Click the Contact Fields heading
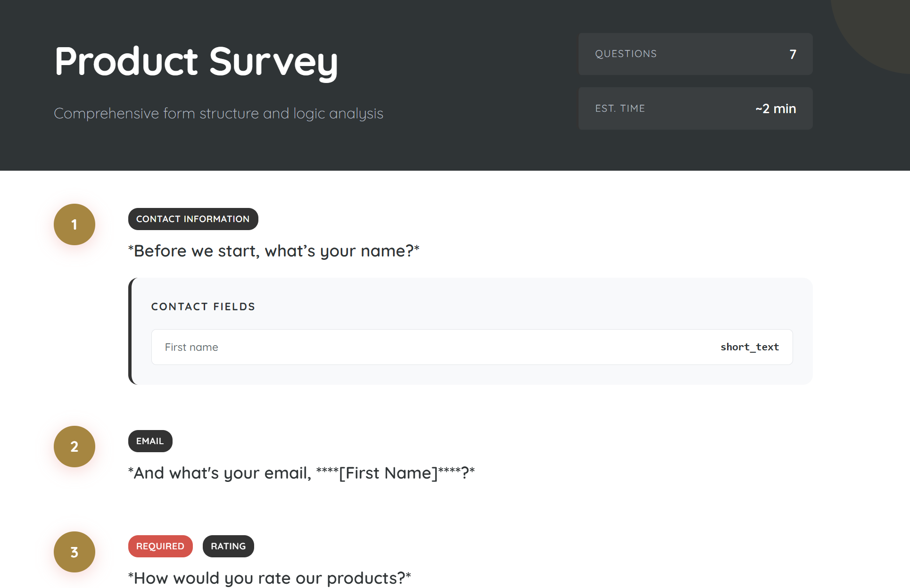This screenshot has height=588, width=910. [x=203, y=307]
